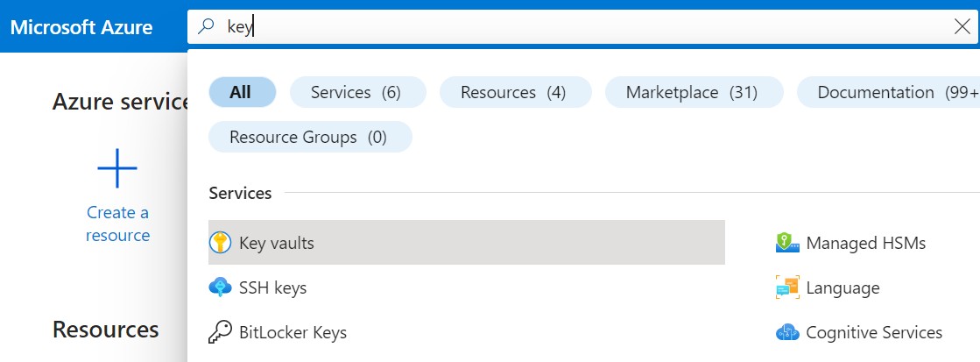Open the Key vaults service
The height and width of the screenshot is (362, 980).
tap(466, 243)
